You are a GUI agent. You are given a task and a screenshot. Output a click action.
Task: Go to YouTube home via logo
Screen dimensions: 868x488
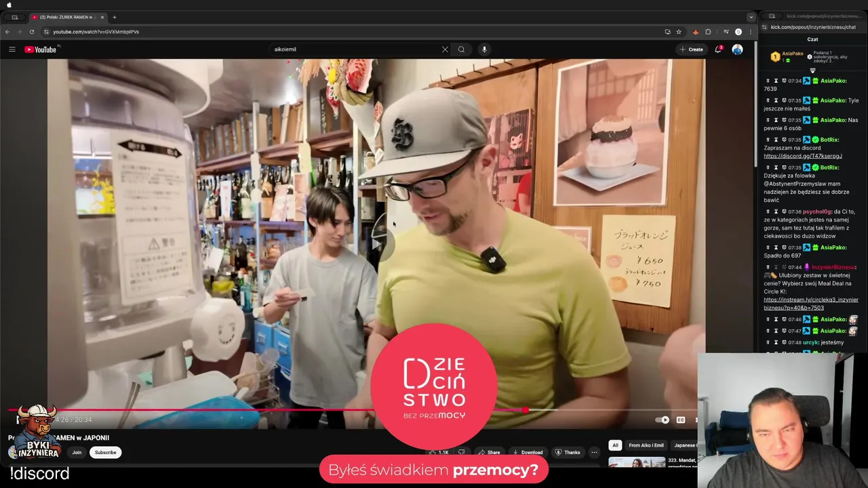pyautogui.click(x=41, y=49)
